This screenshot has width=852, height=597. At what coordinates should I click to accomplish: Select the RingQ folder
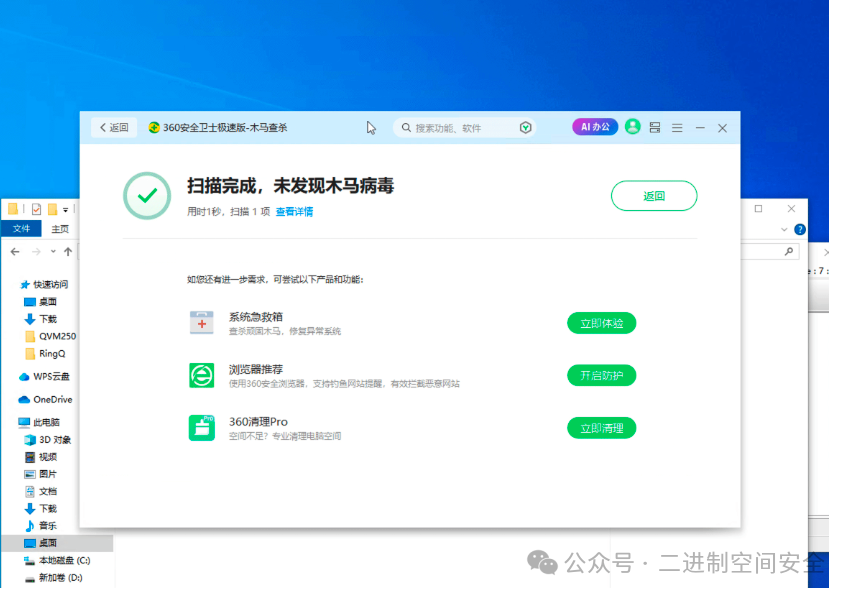tap(46, 354)
